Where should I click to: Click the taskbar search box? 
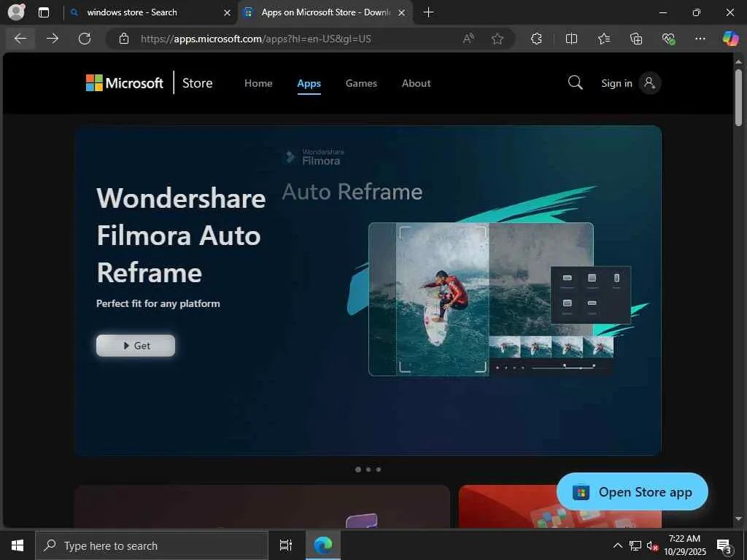pyautogui.click(x=152, y=545)
